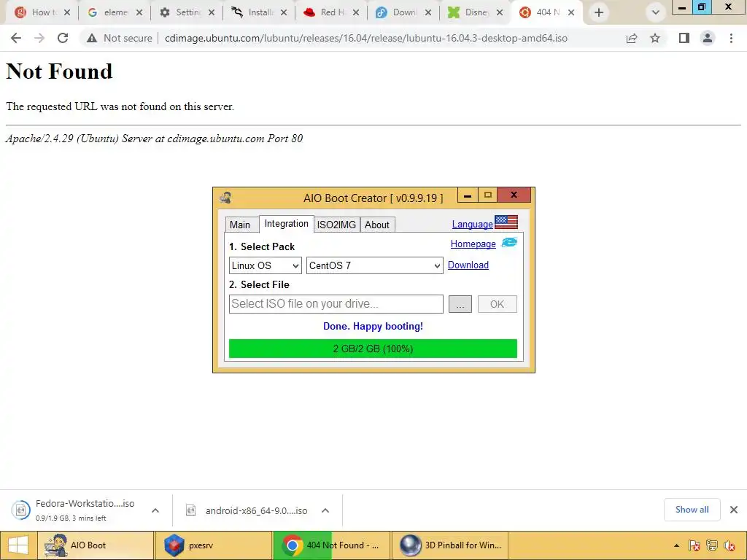Switch to pxesrv in taskbar
Image resolution: width=747 pixels, height=560 pixels.
214,545
